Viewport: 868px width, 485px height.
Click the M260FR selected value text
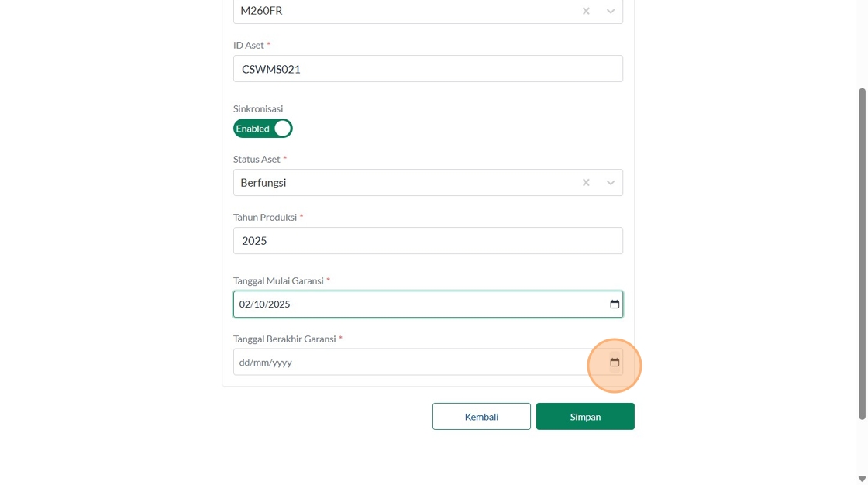pyautogui.click(x=262, y=11)
